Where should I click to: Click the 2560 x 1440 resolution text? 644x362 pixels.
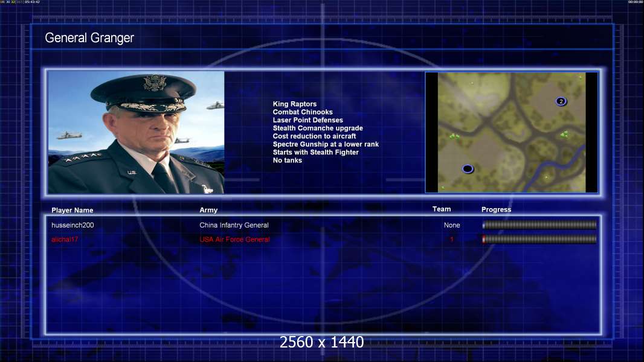click(x=321, y=342)
